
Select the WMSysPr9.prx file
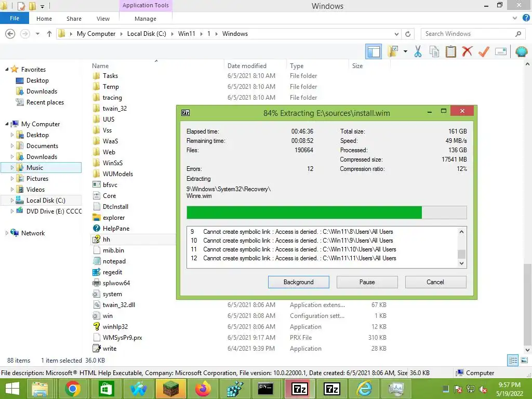pyautogui.click(x=122, y=338)
